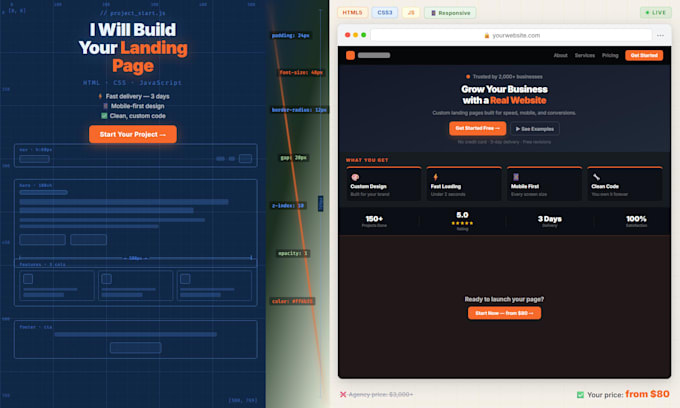
Task: Click the yellow minimize dot in browser mockup
Action: (x=356, y=35)
